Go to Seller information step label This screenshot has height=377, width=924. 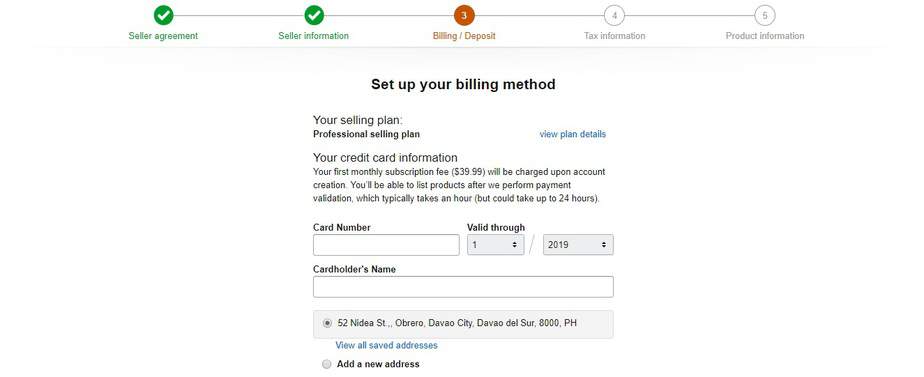point(314,36)
